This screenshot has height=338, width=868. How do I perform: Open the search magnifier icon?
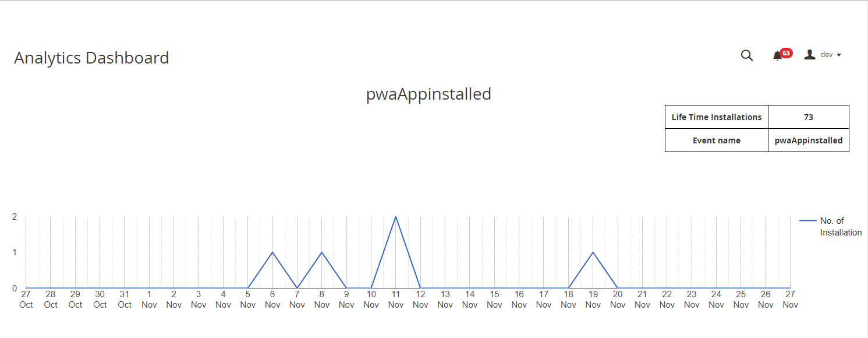[x=747, y=55]
